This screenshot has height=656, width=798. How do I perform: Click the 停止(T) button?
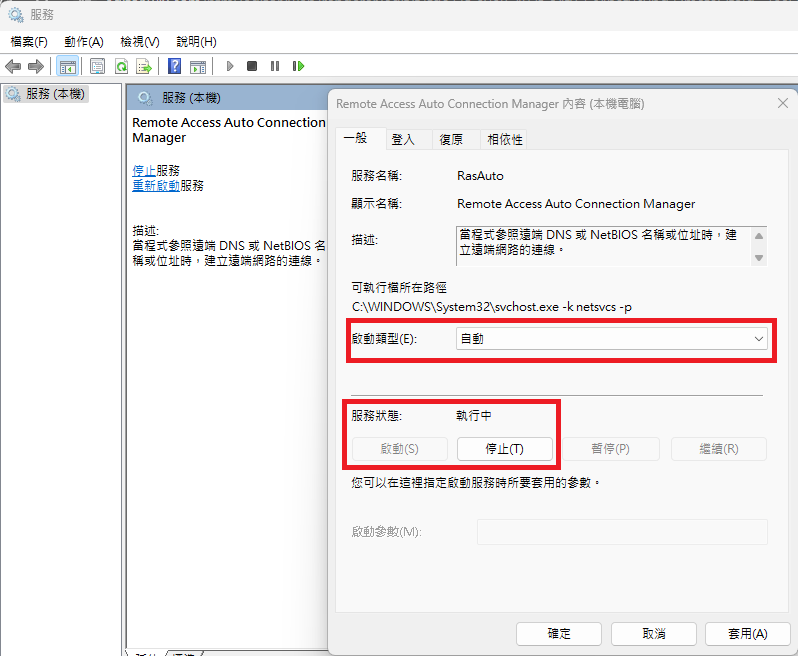[x=504, y=449]
